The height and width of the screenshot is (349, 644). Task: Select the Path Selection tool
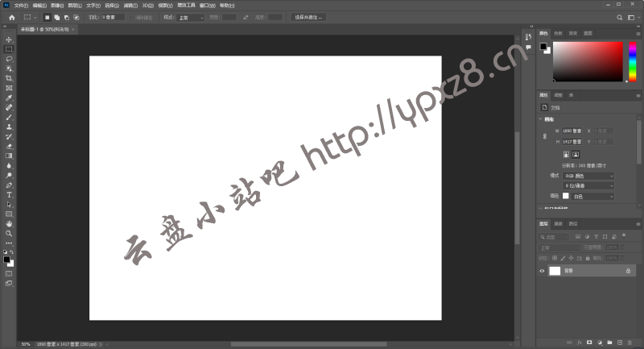9,204
